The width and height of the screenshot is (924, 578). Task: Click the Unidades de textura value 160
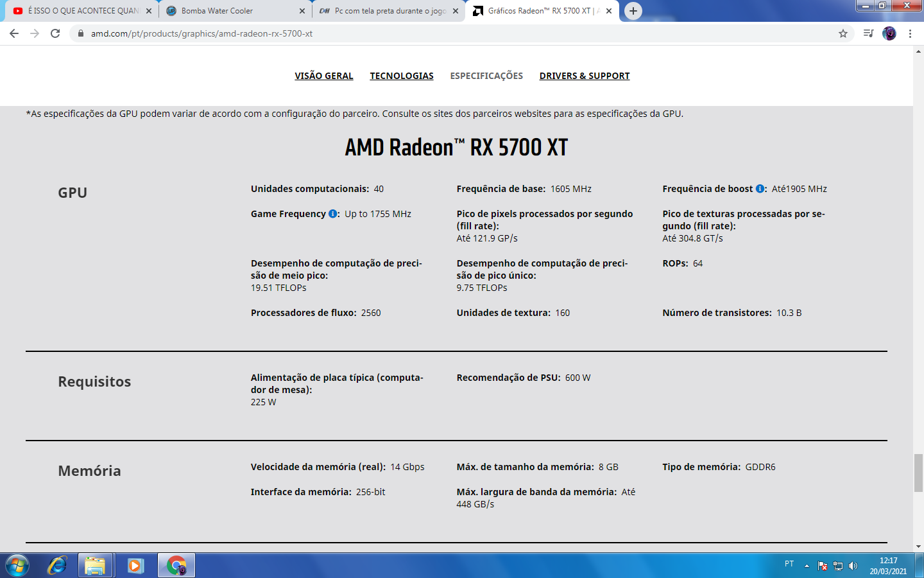(x=563, y=313)
